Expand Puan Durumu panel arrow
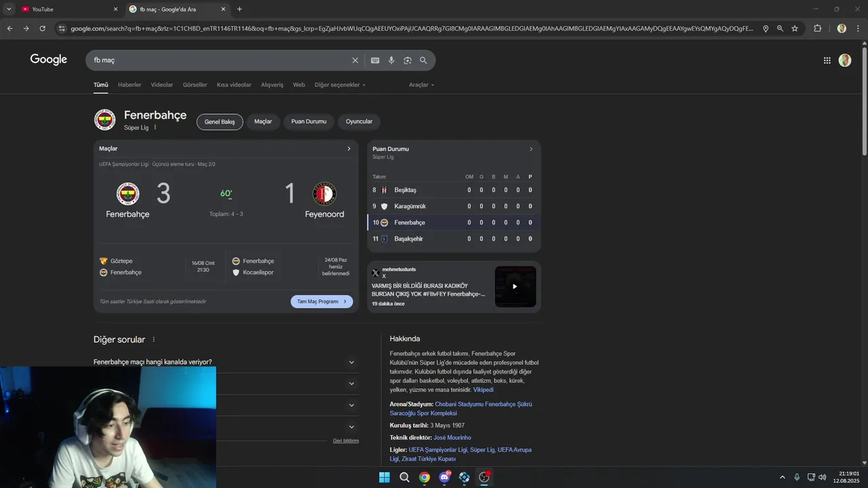The image size is (868, 488). click(531, 149)
